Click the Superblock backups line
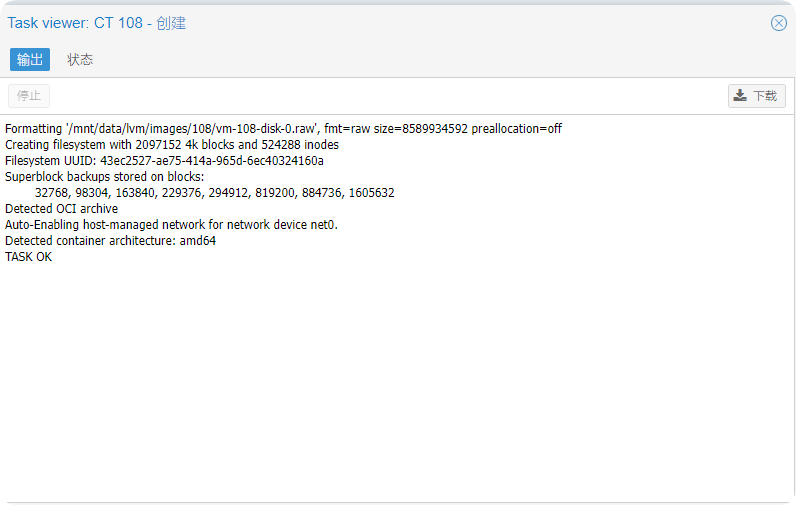Viewport: 796px width, 505px height. pos(104,177)
